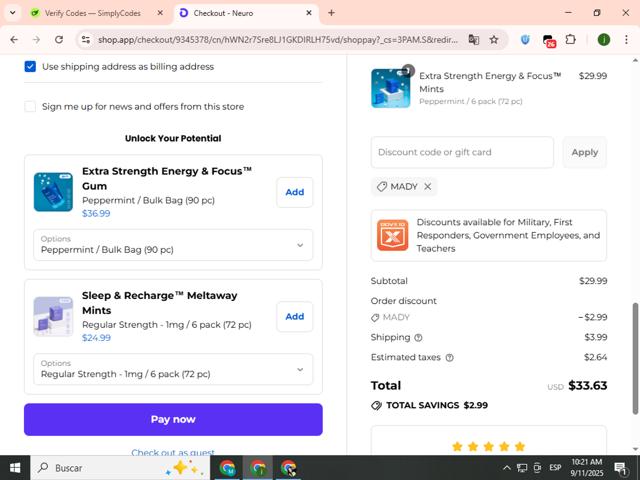Click the Shipping help question icon
This screenshot has width=640, height=480.
click(x=418, y=338)
